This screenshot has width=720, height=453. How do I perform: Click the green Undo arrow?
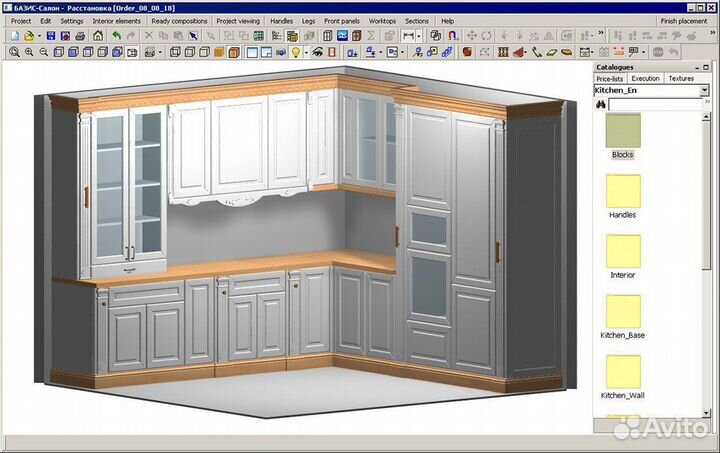tap(116, 36)
